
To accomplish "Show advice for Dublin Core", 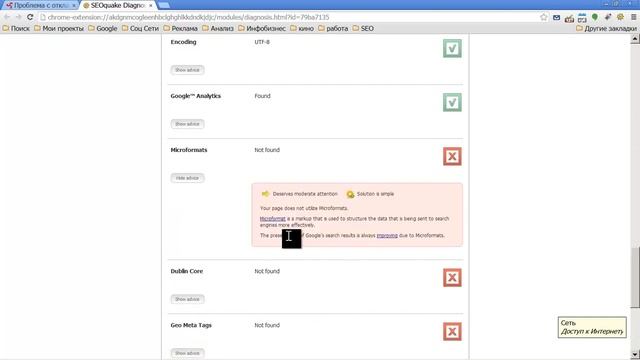I will click(187, 299).
